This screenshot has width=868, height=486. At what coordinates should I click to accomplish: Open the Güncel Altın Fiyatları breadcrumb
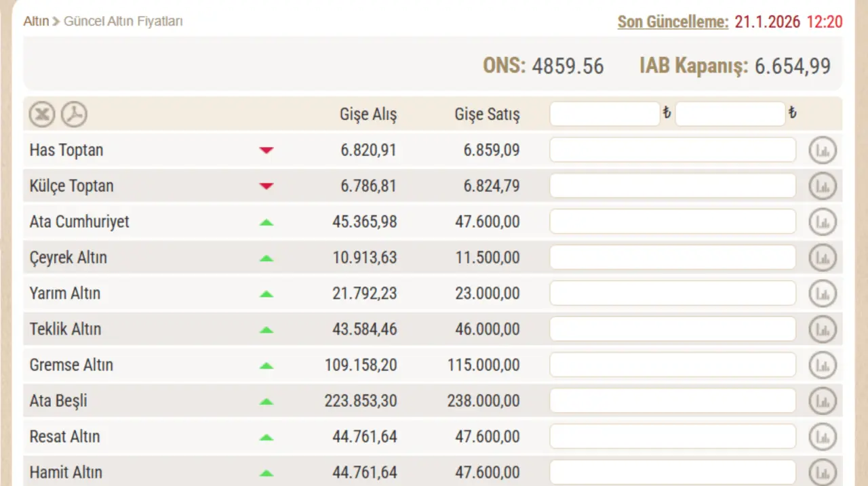coord(123,22)
